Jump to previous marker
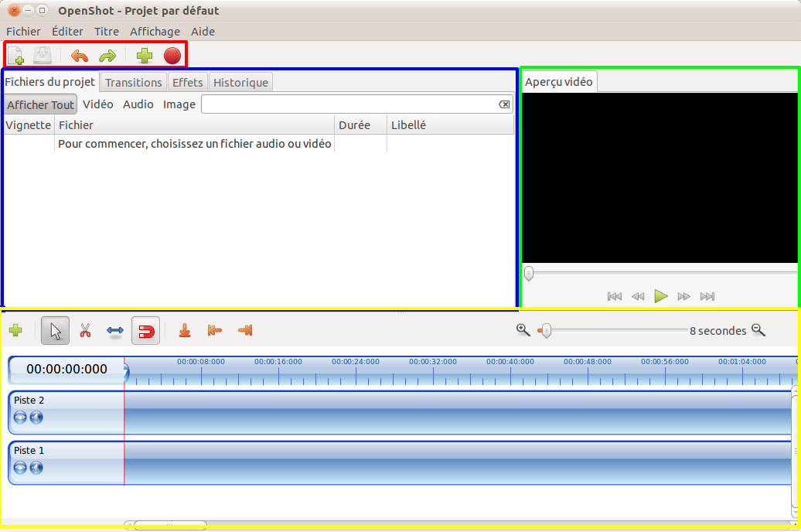The image size is (801, 532). pos(215,330)
